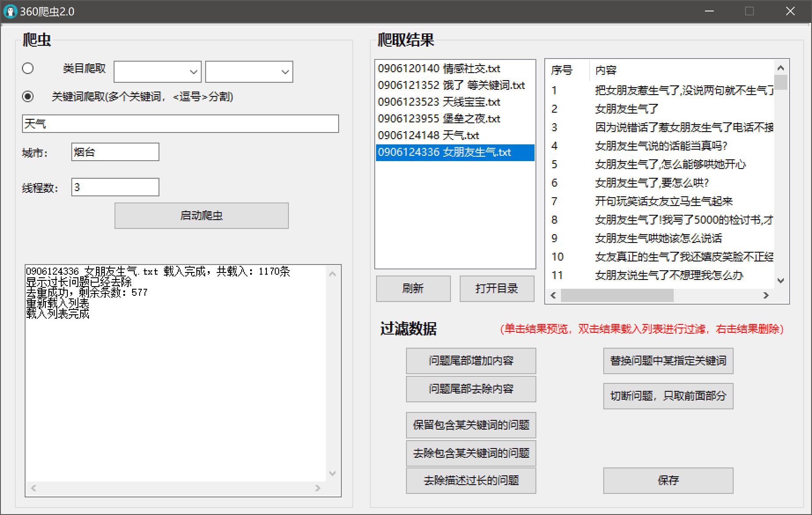Open the crawl directory with 打开目录
Screen dimensions: 812x515
497,289
